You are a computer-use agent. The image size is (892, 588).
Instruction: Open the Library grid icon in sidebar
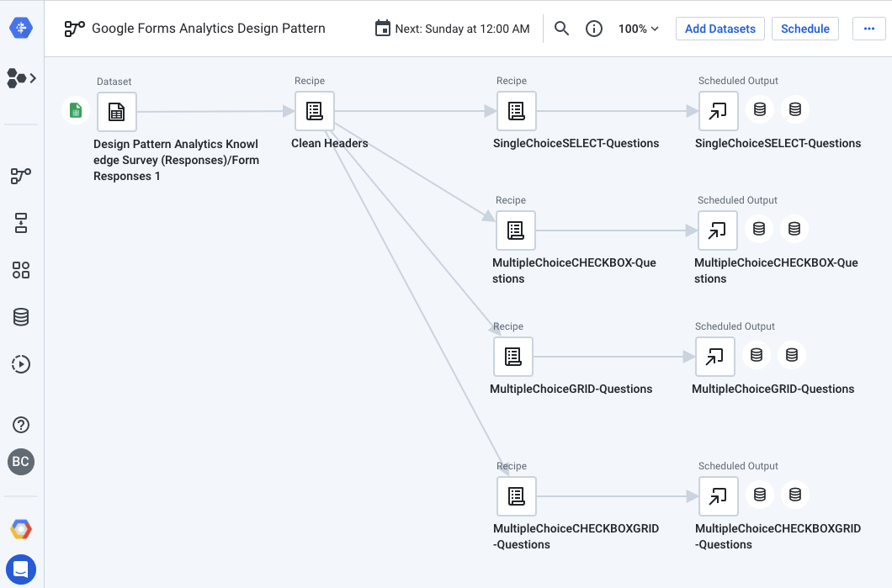click(21, 270)
